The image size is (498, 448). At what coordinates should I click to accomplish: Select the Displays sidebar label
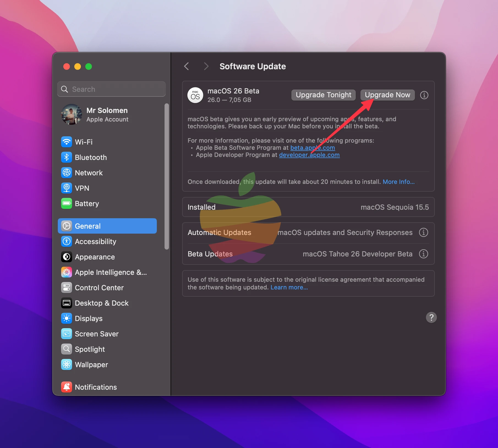tap(89, 319)
